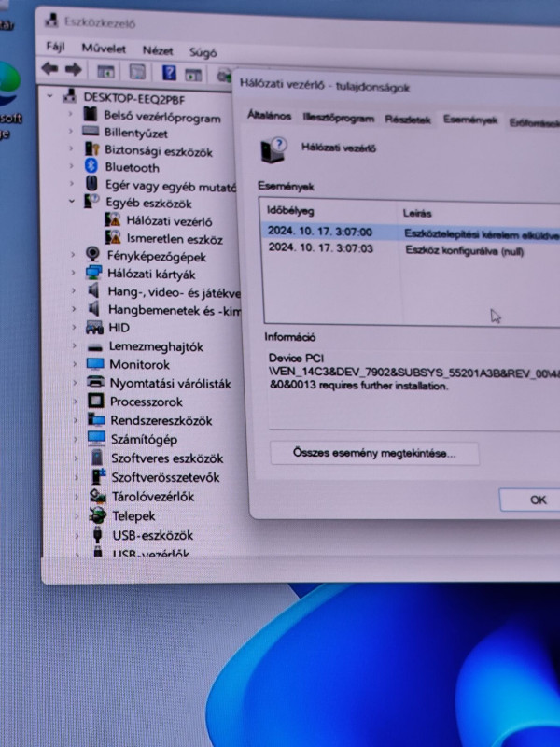
Task: Open the Művelet menu
Action: click(104, 49)
